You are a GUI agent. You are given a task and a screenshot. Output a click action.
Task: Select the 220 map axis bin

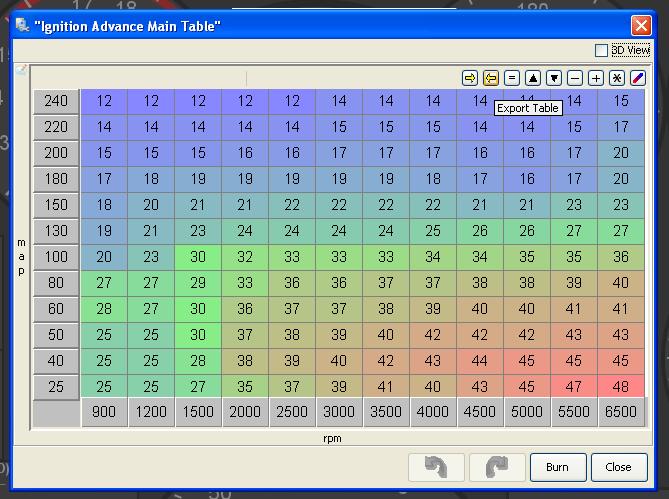click(x=56, y=127)
